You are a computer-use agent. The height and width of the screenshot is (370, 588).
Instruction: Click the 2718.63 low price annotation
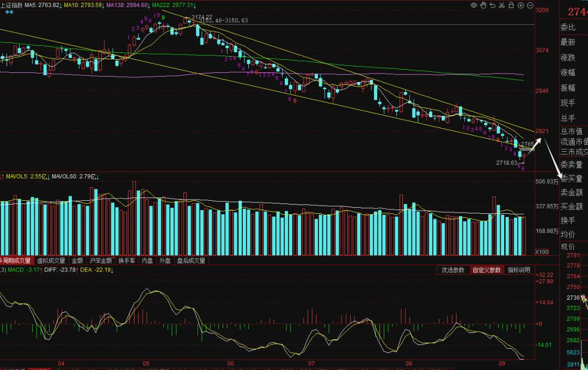[507, 163]
